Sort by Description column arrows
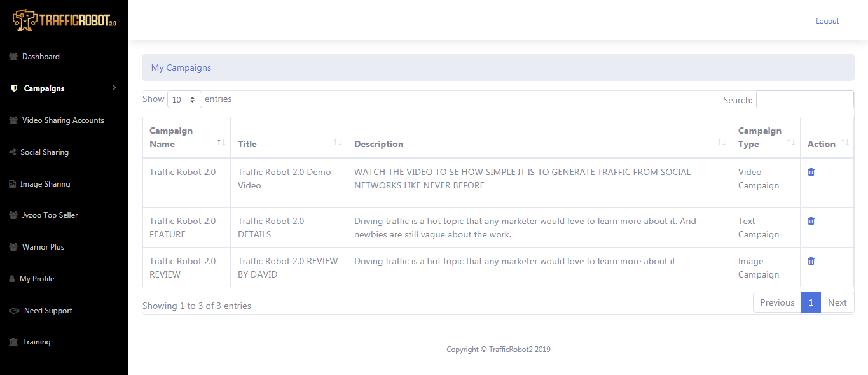This screenshot has width=868, height=375. tap(722, 142)
